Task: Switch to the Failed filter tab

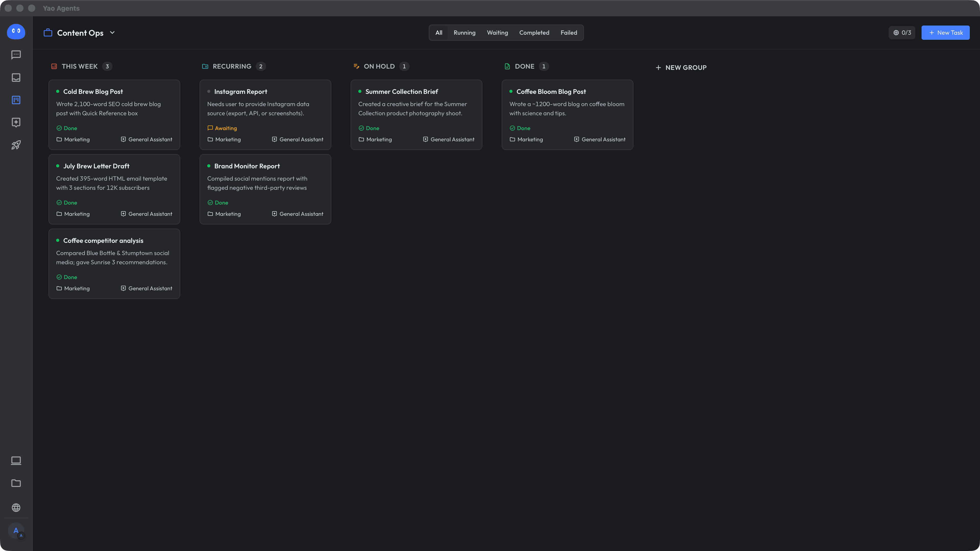Action: 569,33
